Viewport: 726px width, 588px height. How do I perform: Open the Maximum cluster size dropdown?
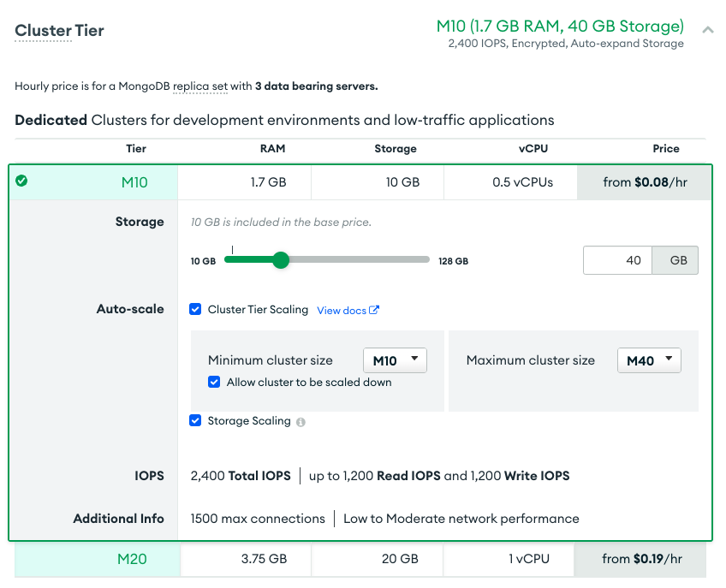coord(649,359)
